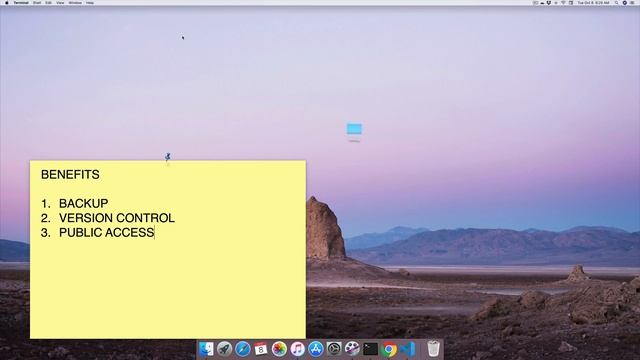640x360 pixels.
Task: Open the film reel app icon in Dock
Action: click(352, 349)
